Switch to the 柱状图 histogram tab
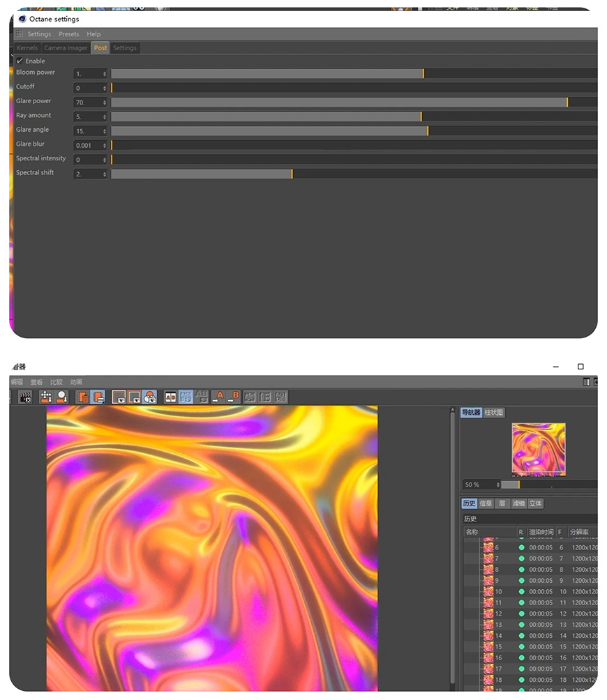 tap(494, 412)
